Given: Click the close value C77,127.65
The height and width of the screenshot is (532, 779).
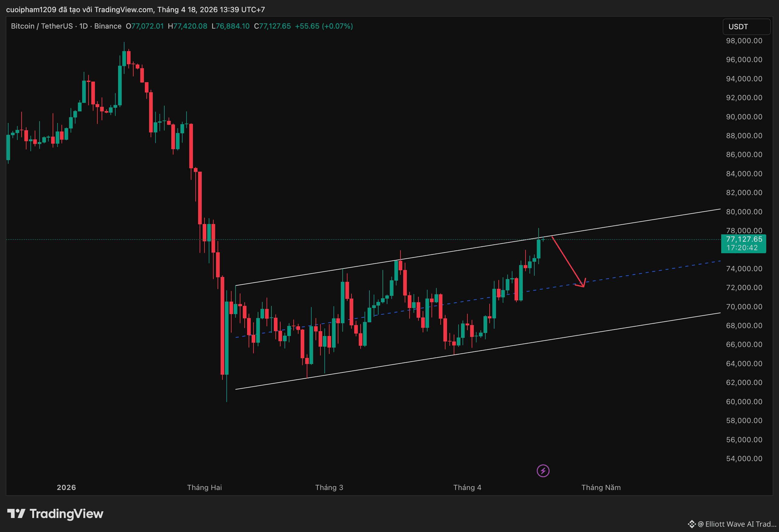Looking at the screenshot, I should pyautogui.click(x=272, y=26).
